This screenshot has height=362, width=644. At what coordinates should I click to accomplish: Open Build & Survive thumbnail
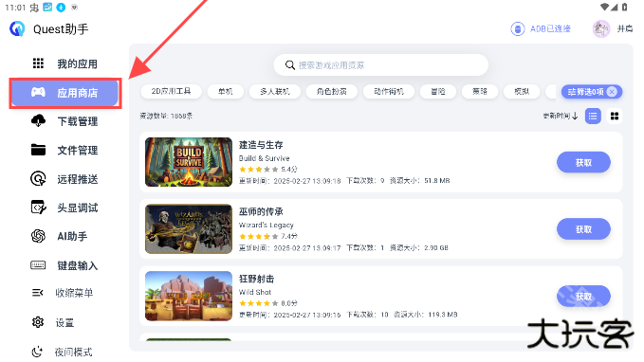[189, 162]
